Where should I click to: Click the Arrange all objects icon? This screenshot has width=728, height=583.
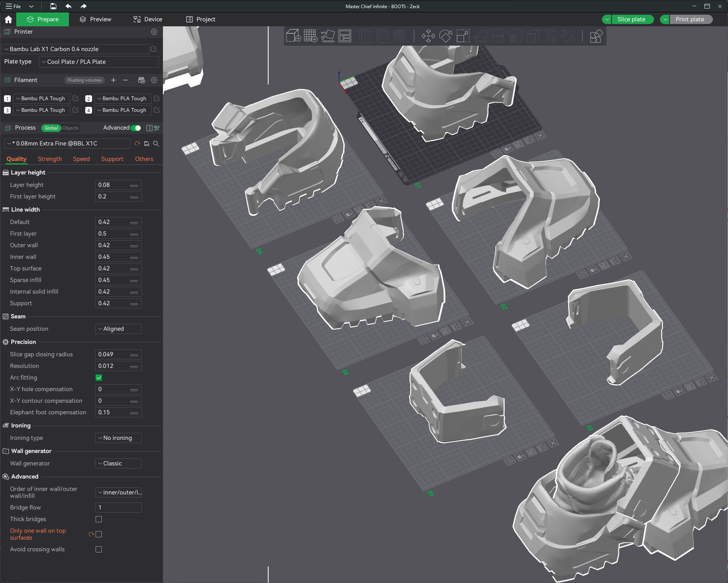[344, 36]
